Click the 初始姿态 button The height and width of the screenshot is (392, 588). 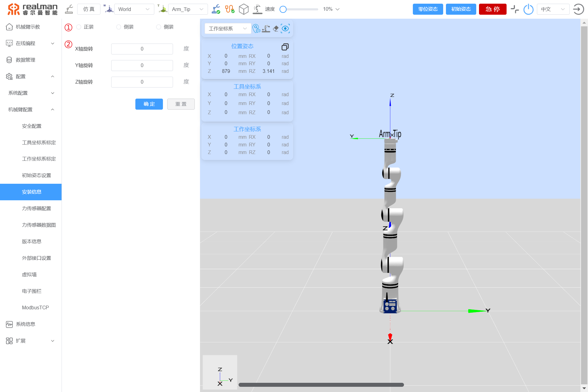[x=461, y=9]
